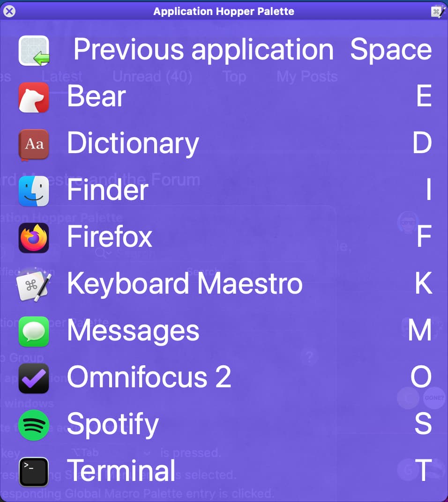Click the S shortcut letter for Spotify

tap(423, 423)
